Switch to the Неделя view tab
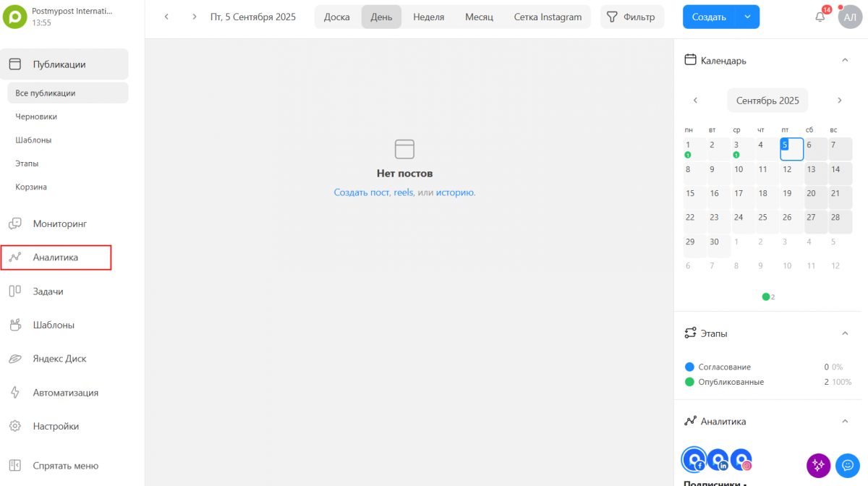The width and height of the screenshot is (868, 486). (x=428, y=17)
